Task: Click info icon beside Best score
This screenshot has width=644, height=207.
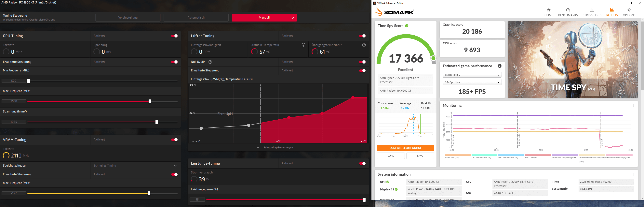Action: tap(429, 103)
